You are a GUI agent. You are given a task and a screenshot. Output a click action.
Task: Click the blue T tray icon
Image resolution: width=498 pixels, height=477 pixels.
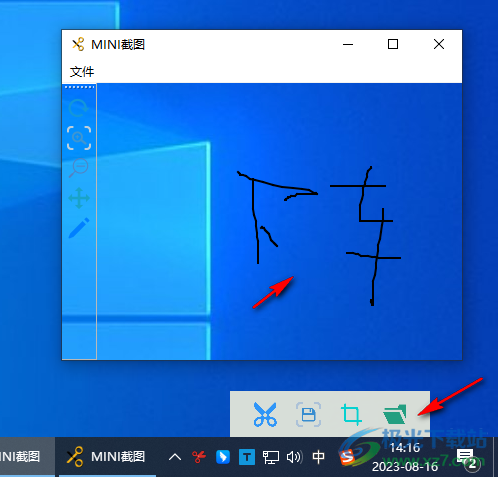[x=247, y=457]
